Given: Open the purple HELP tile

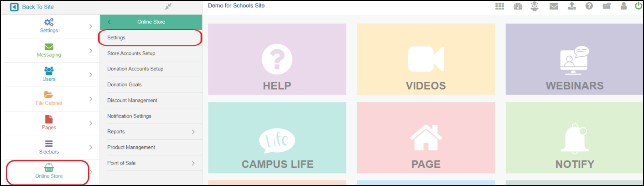Looking at the screenshot, I should point(277,59).
